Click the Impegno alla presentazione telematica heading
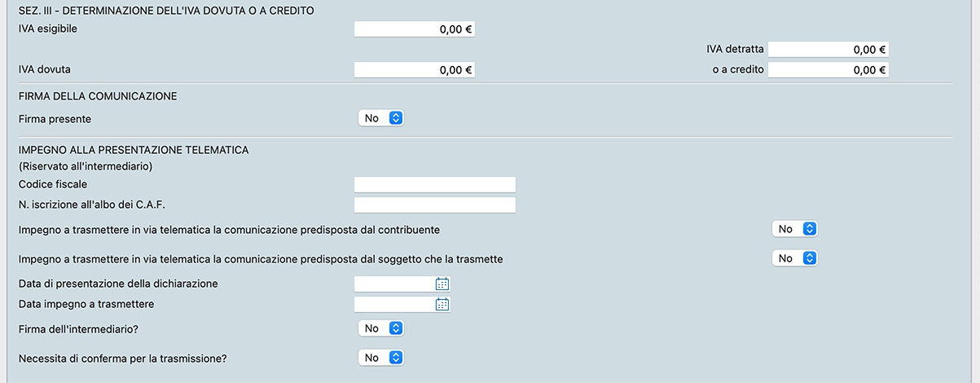The width and height of the screenshot is (980, 383). (x=134, y=150)
